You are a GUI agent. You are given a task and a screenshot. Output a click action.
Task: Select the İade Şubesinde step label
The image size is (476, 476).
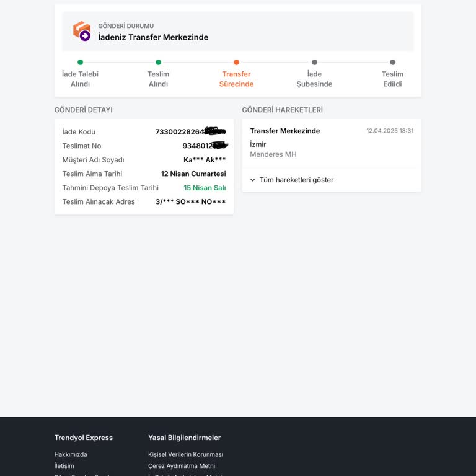click(x=314, y=79)
